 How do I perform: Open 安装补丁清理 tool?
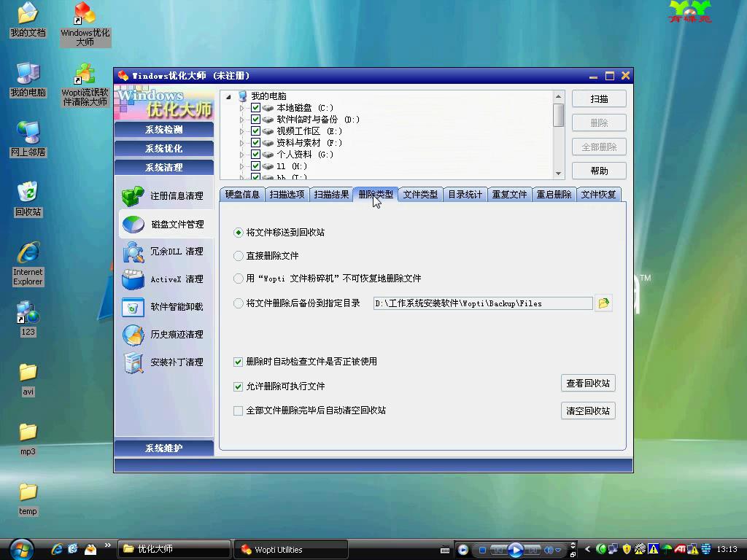point(163,362)
